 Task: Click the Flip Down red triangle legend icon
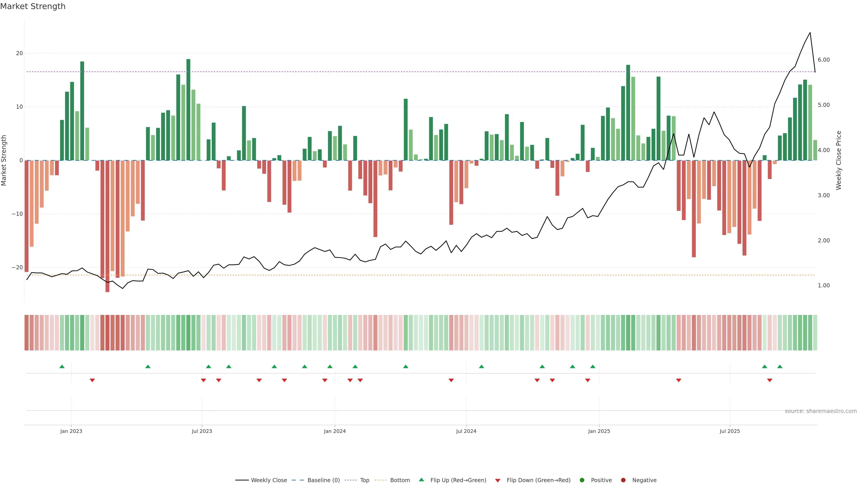coord(498,480)
